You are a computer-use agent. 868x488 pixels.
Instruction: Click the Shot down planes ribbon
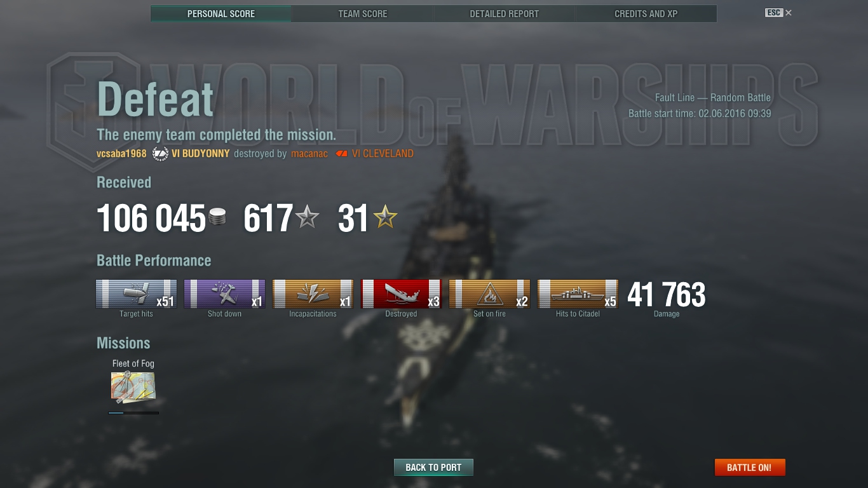(x=224, y=294)
